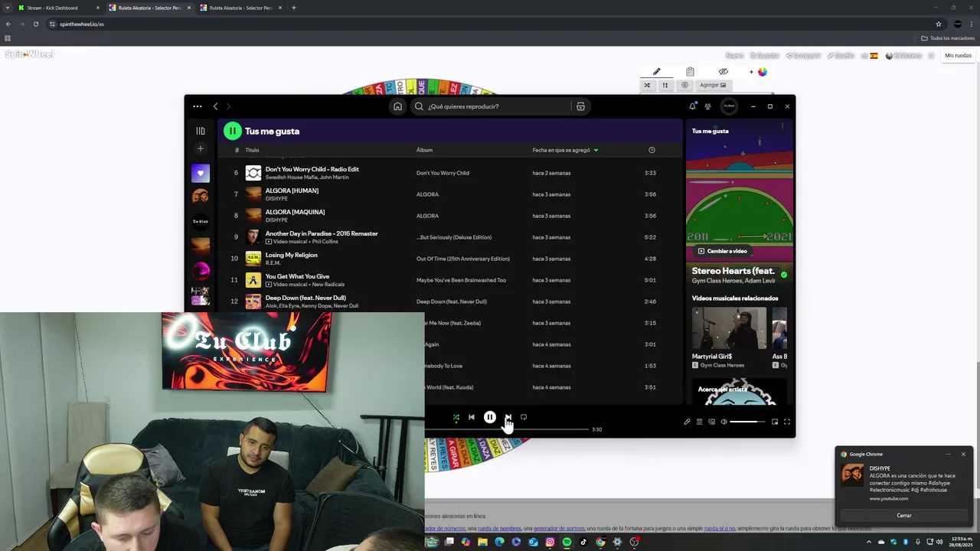
Task: Open Friend Activity icon in Spotify
Action: 707,106
